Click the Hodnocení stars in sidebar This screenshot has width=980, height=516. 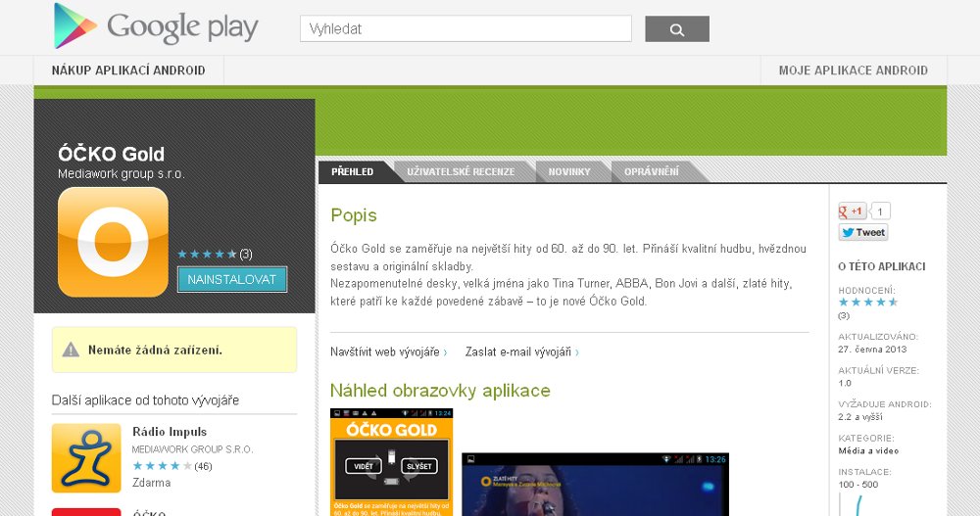click(868, 303)
